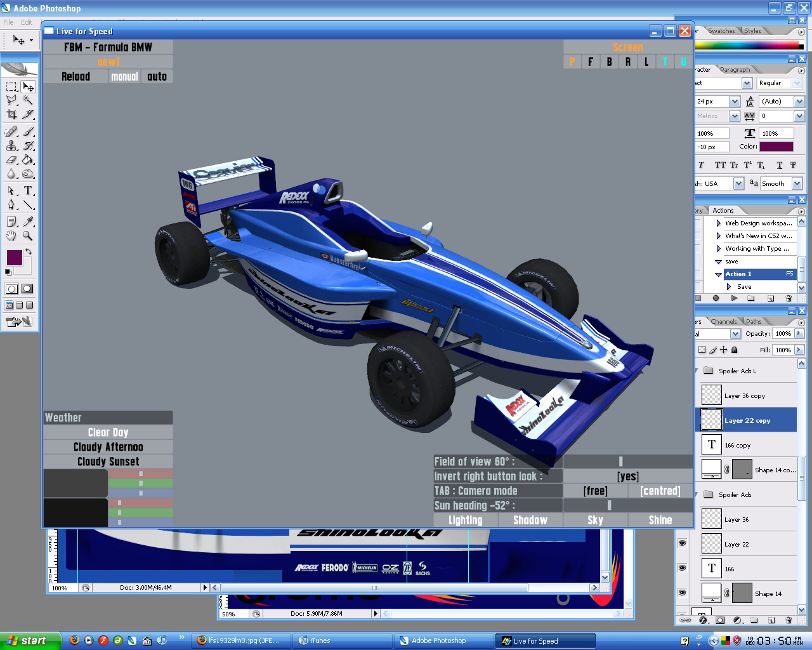
Task: Switch to the Swatches tab
Action: click(721, 30)
